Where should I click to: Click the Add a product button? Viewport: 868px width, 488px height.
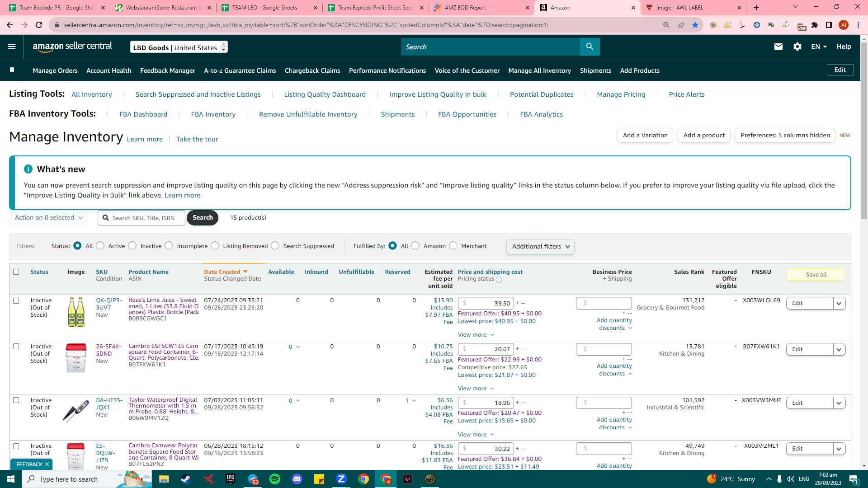pos(704,135)
